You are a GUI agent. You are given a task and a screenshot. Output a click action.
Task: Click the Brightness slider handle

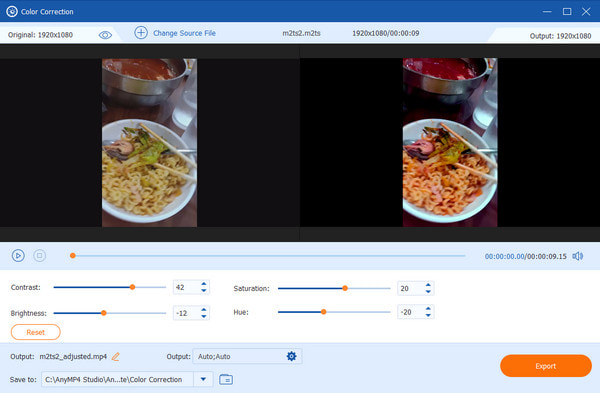[104, 313]
